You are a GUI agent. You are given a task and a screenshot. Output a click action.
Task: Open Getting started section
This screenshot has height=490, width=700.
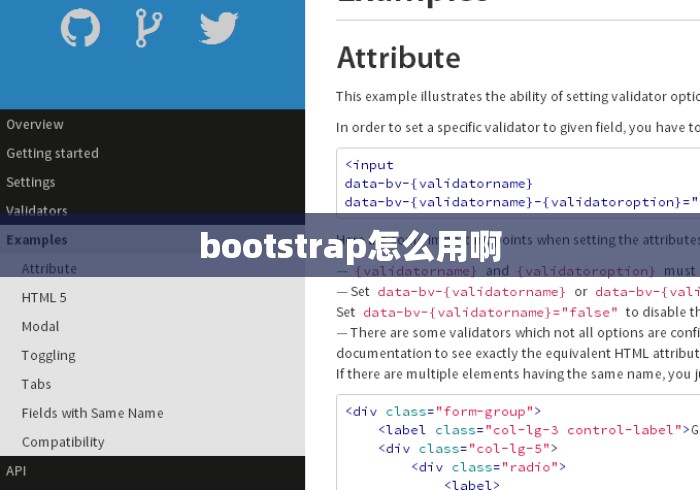point(52,154)
